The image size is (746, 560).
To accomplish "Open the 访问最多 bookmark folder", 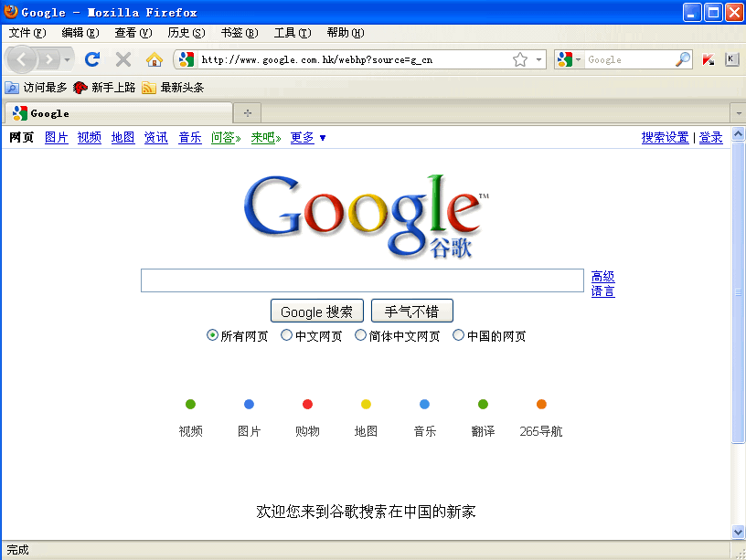I will (x=37, y=88).
